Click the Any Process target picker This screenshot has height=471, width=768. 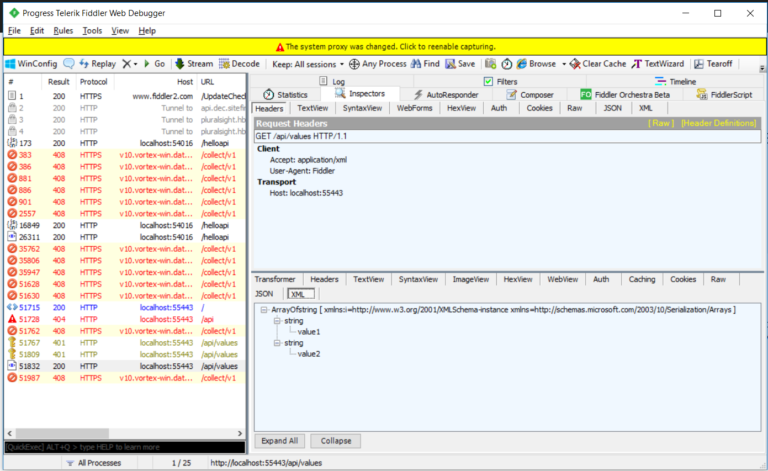point(377,63)
